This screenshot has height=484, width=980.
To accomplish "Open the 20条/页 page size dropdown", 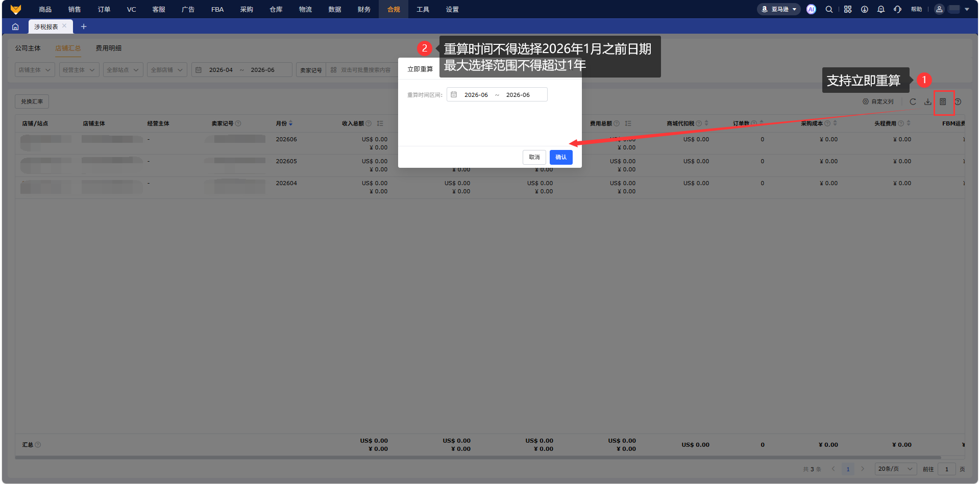I will 896,469.
